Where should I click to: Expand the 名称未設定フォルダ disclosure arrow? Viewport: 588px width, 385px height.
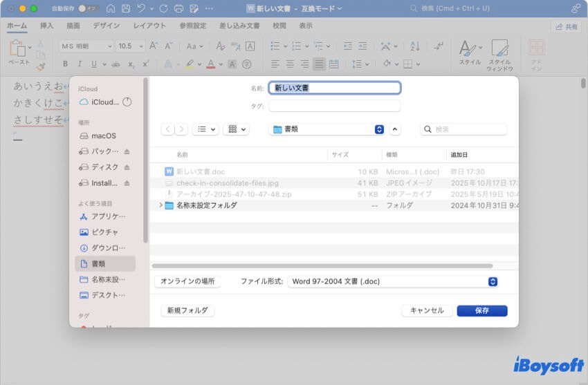[160, 205]
